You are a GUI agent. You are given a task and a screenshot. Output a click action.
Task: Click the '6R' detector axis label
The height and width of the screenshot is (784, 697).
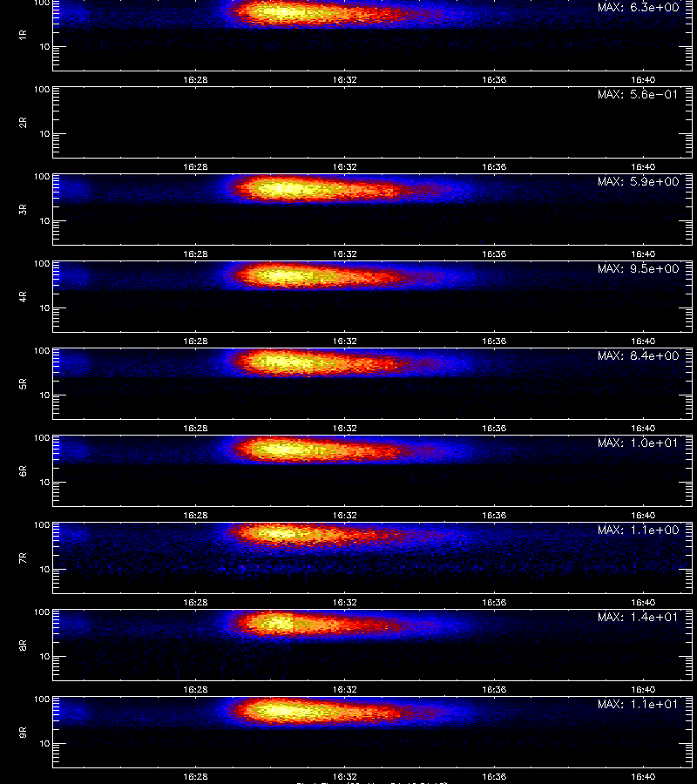coord(23,471)
